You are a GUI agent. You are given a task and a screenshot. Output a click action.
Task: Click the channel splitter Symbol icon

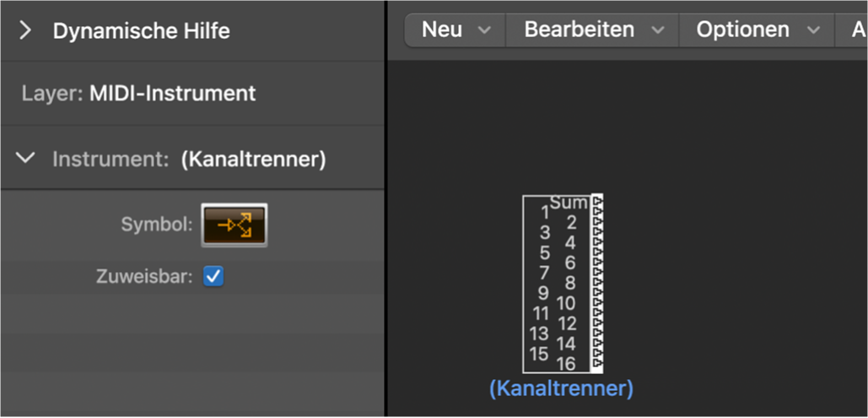(234, 225)
